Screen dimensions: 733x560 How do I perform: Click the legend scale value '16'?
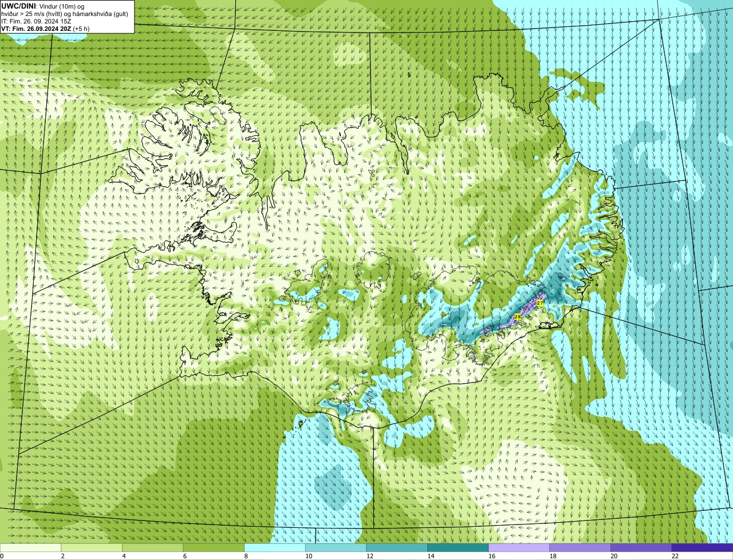click(492, 556)
